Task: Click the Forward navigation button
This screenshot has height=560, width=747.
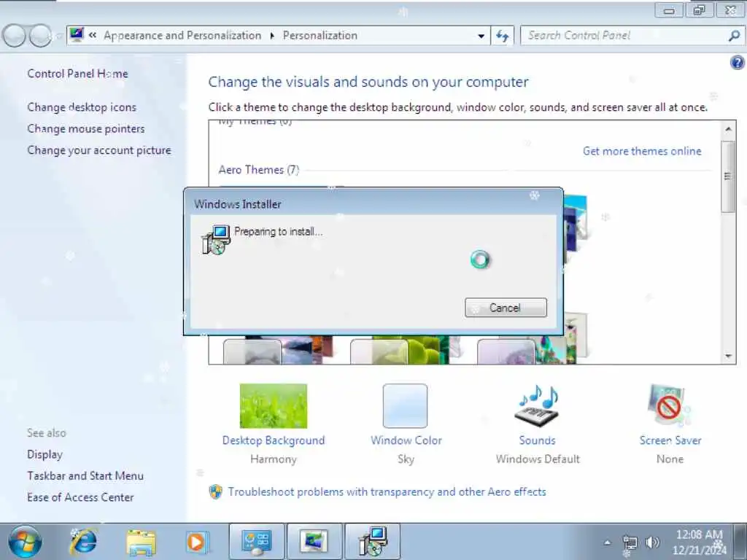Action: (40, 36)
